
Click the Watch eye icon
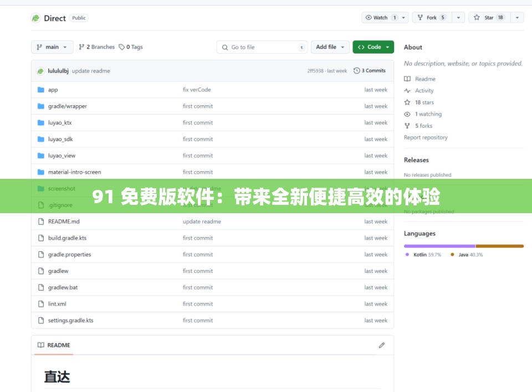[368, 17]
